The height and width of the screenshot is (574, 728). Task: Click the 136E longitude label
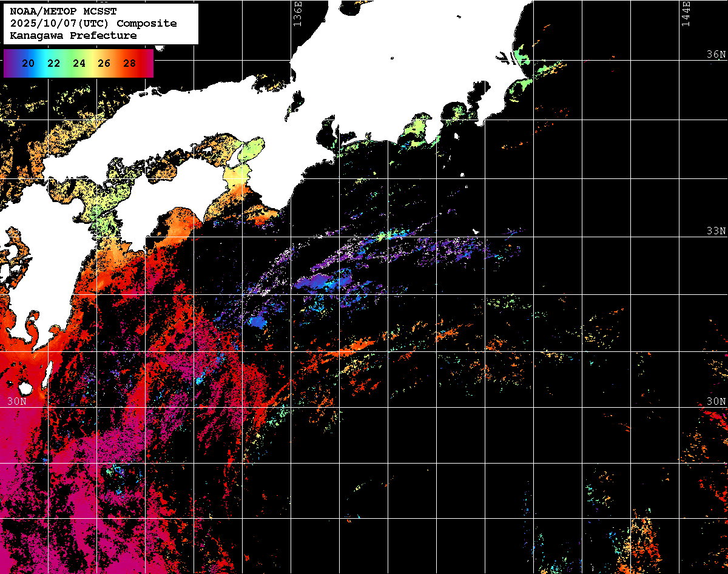pos(297,13)
